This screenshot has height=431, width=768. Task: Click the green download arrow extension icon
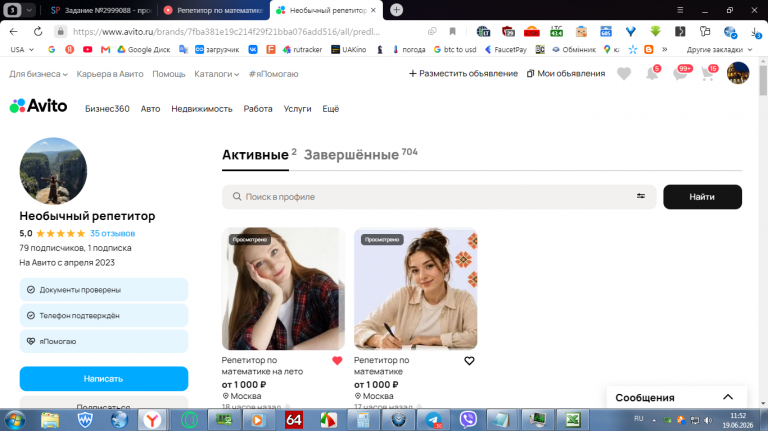point(655,31)
